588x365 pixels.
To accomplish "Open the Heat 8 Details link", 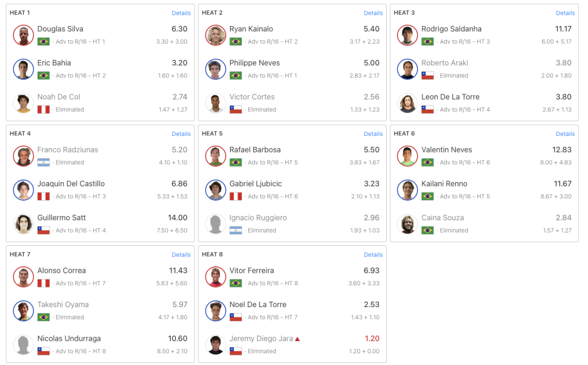I will pos(373,255).
